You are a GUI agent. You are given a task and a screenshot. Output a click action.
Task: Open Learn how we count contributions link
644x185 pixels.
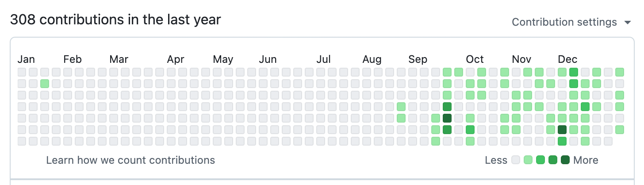130,160
